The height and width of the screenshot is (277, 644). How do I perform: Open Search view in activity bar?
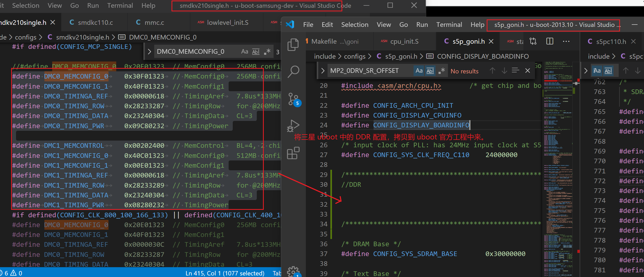[293, 72]
